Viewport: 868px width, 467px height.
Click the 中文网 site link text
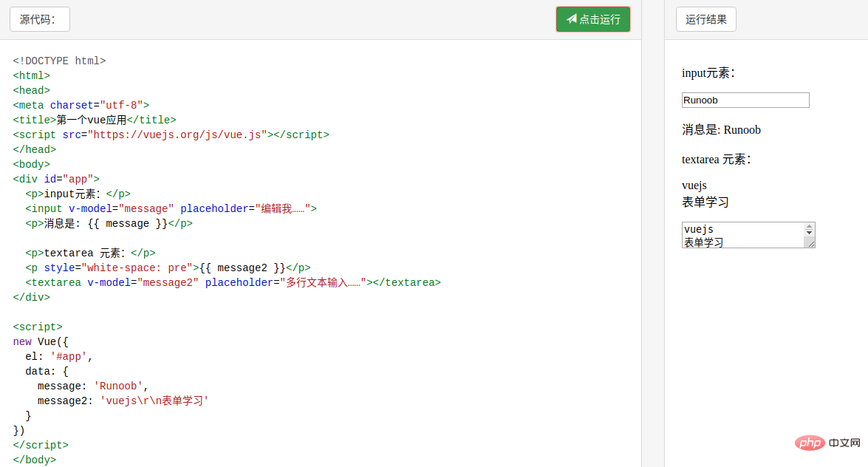(x=844, y=443)
